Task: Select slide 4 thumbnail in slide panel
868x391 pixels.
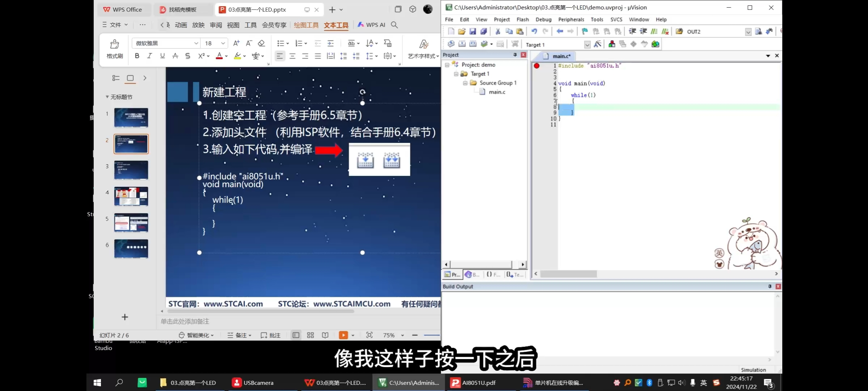Action: click(131, 196)
